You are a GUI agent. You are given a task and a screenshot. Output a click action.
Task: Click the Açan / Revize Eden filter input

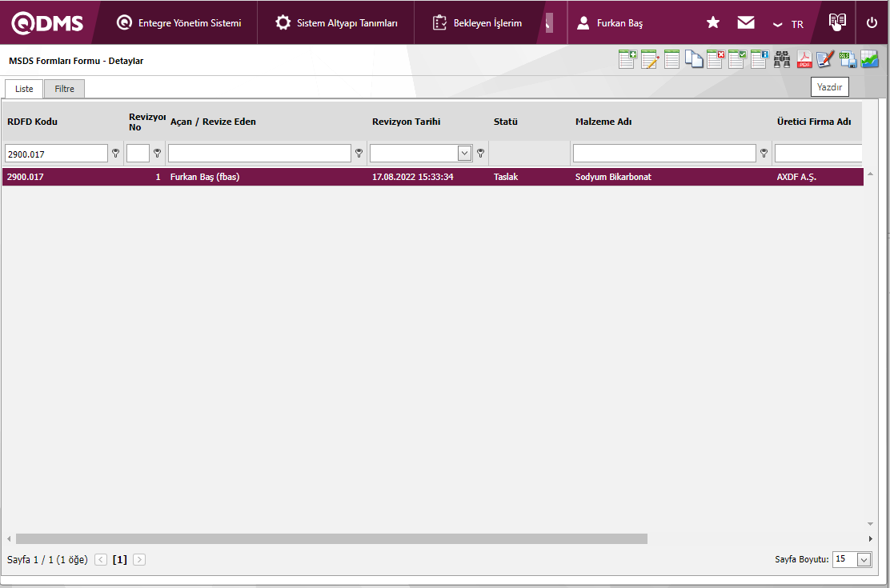(x=259, y=154)
